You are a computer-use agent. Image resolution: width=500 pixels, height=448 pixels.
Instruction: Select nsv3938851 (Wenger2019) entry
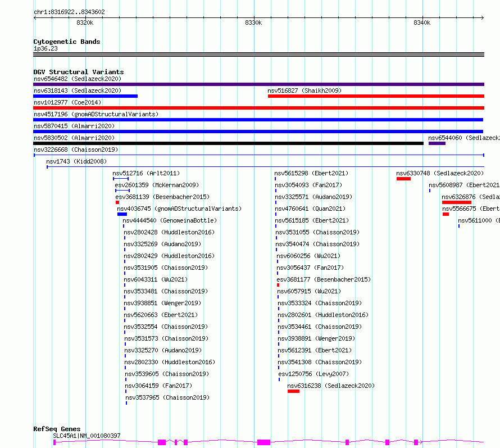(x=162, y=303)
